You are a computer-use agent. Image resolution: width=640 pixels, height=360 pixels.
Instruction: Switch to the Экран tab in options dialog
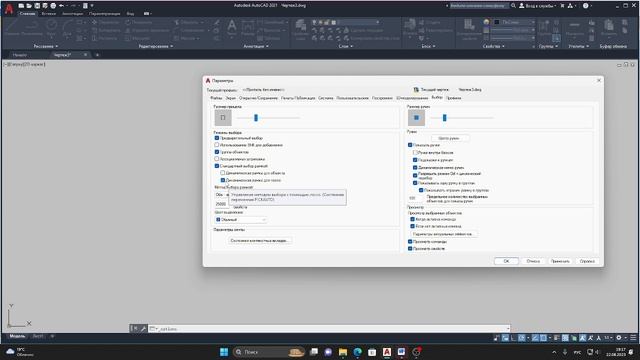[231, 98]
